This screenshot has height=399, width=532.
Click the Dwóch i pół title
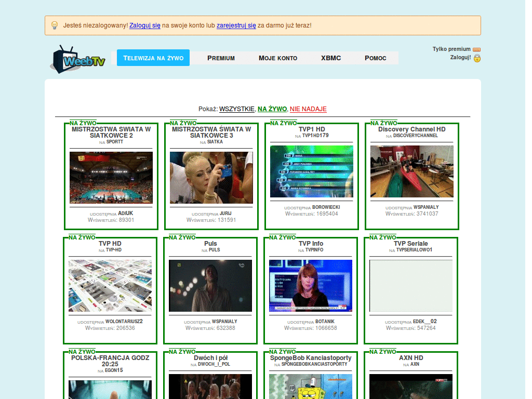211,358
